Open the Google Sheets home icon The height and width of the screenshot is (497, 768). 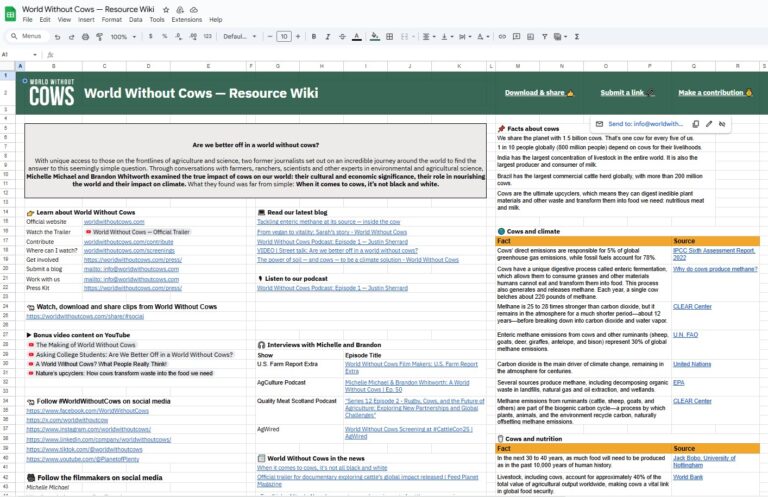10,14
